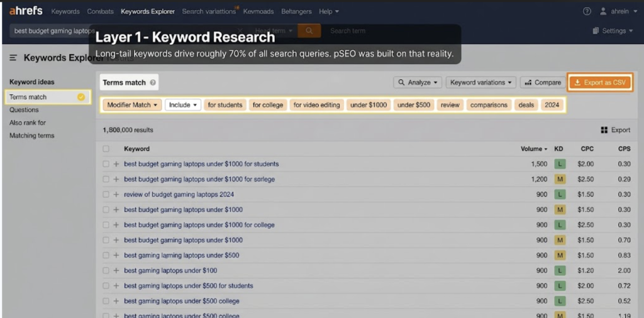Click the 'comparisons' modifier chip
The height and width of the screenshot is (318, 644).
pos(489,105)
